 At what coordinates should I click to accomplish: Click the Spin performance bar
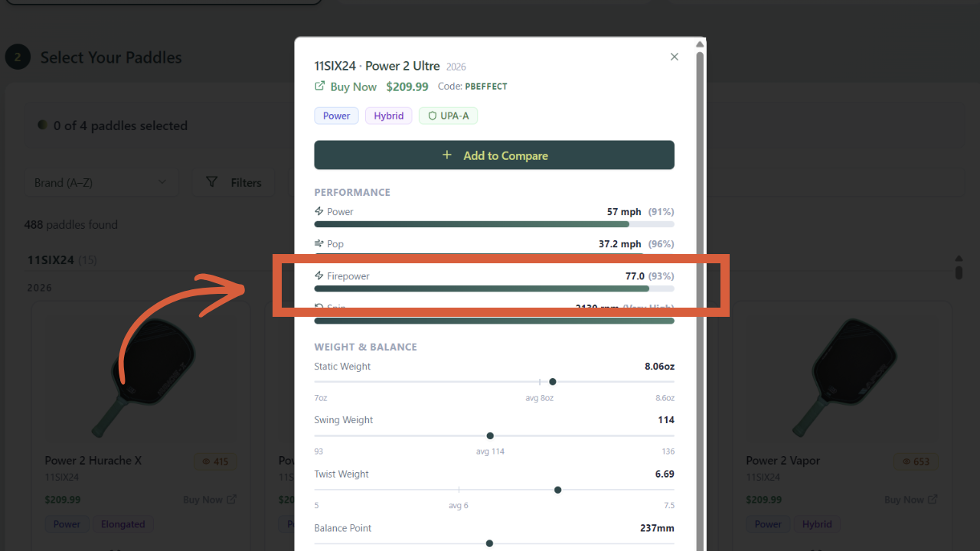(x=494, y=321)
